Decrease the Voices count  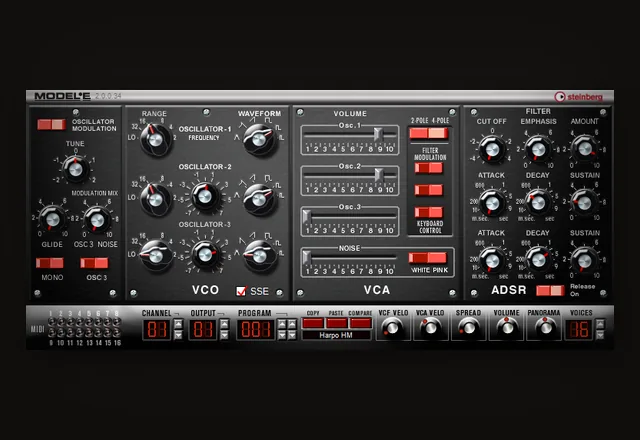pyautogui.click(x=600, y=335)
